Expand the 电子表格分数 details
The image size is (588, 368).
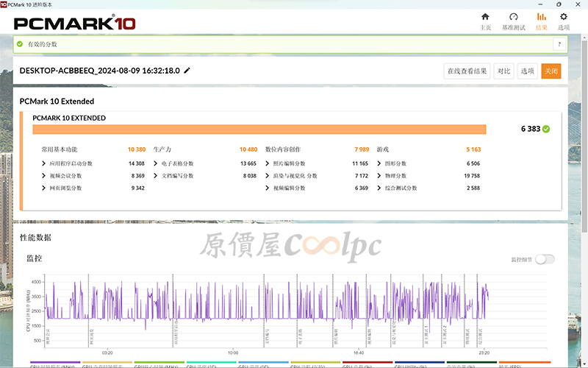click(x=155, y=163)
